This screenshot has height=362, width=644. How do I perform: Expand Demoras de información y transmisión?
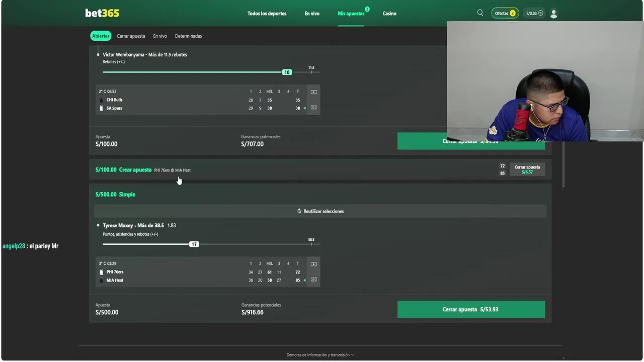(x=320, y=355)
